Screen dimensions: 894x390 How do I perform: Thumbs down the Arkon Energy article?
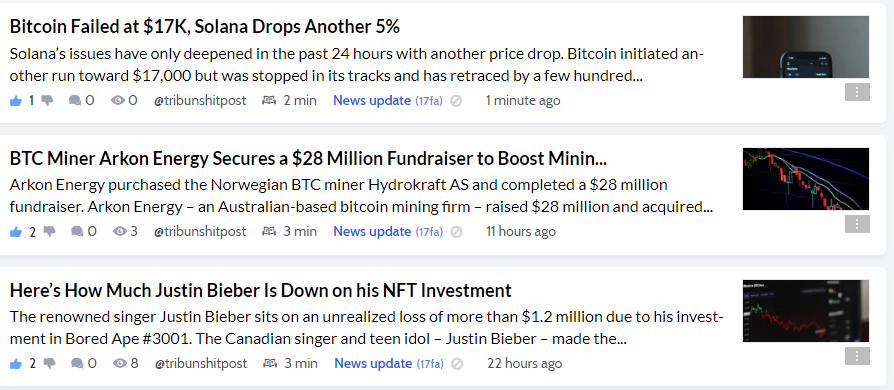(50, 231)
